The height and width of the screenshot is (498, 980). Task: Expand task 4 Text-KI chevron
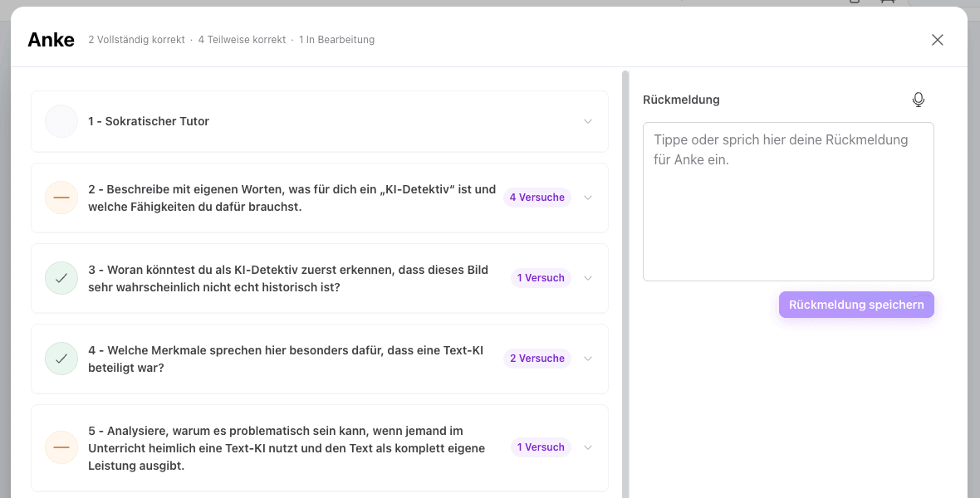(x=587, y=359)
